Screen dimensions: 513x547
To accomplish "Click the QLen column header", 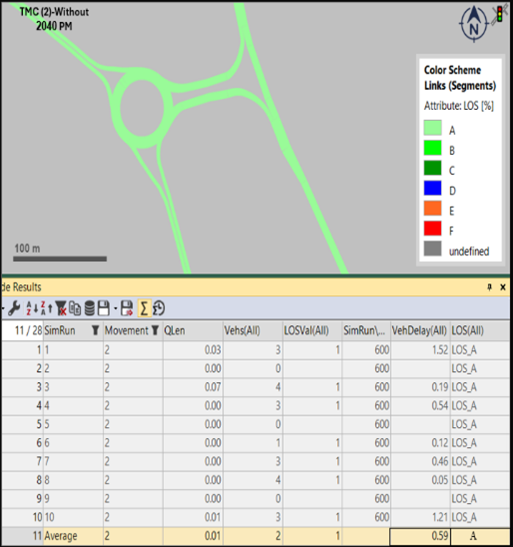I will 193,330.
